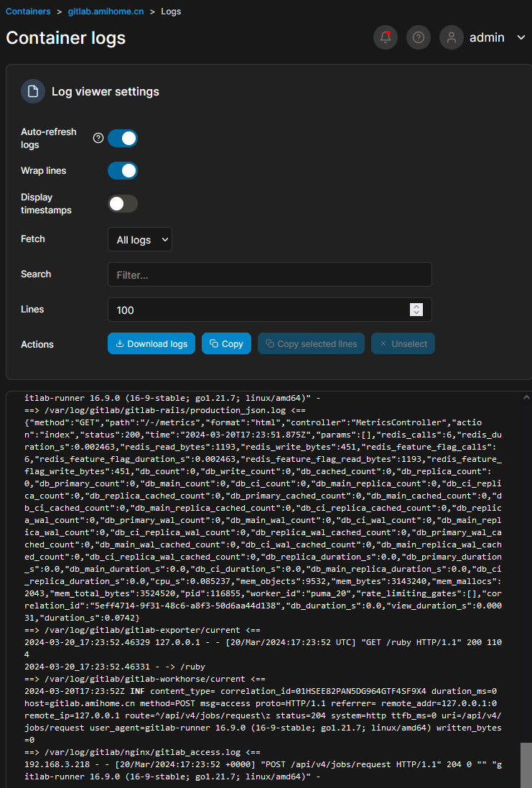Viewport: 532px width, 788px height.
Task: Select the log line starting "2024-03-20T17:23:52Z INF content_type="
Action: (x=263, y=715)
